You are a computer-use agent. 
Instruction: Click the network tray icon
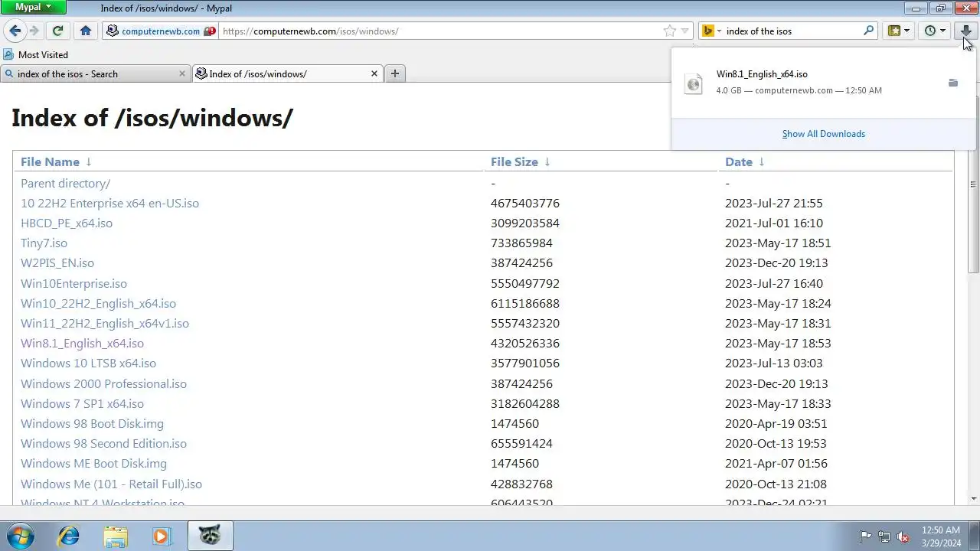(x=884, y=536)
